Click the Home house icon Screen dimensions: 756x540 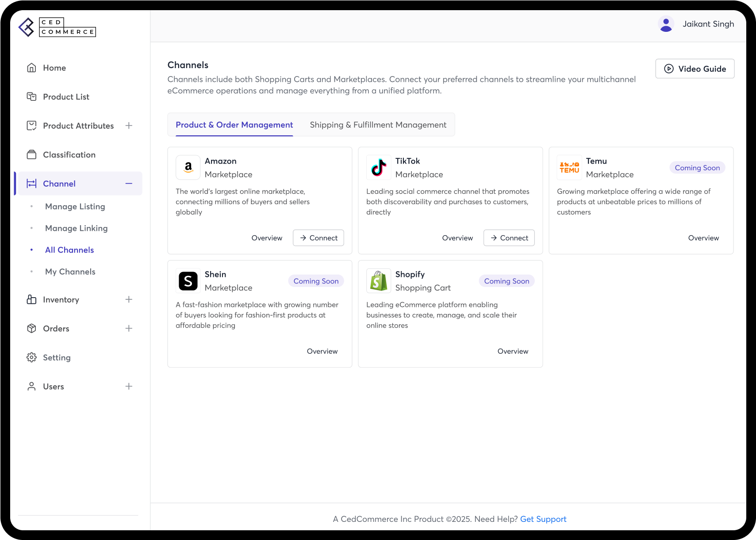(31, 68)
